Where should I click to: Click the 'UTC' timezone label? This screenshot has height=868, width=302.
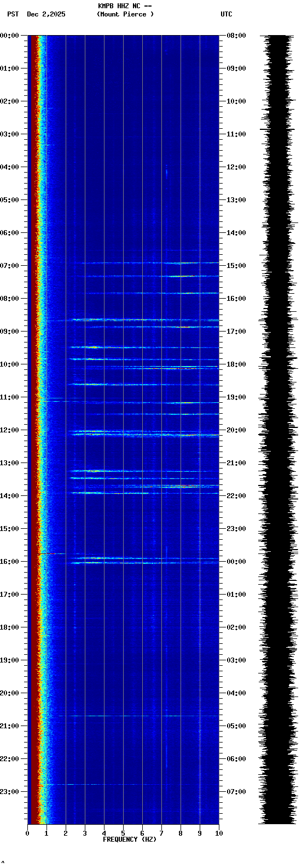pos(226,14)
